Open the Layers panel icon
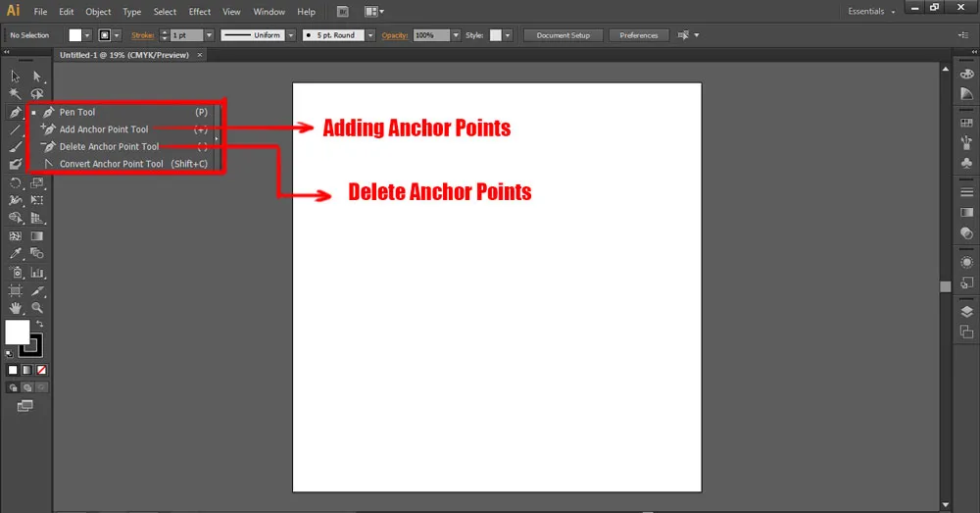Image resolution: width=980 pixels, height=513 pixels. click(x=966, y=312)
